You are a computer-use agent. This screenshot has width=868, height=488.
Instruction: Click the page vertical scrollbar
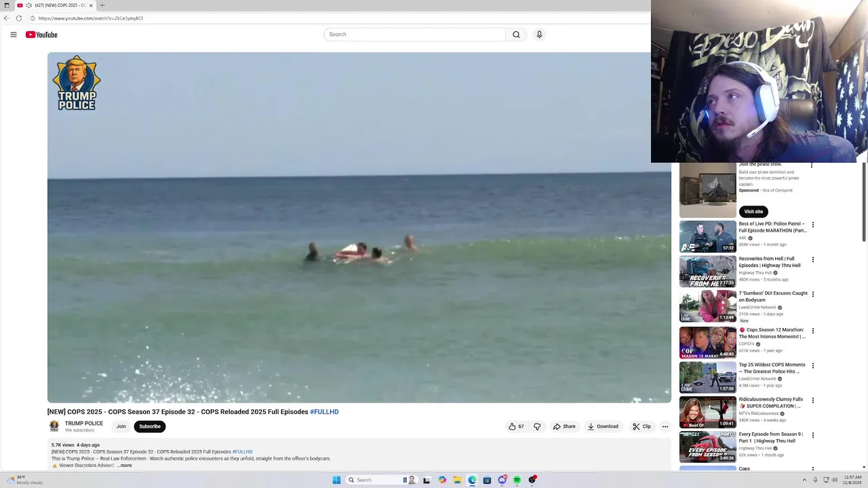click(x=864, y=202)
